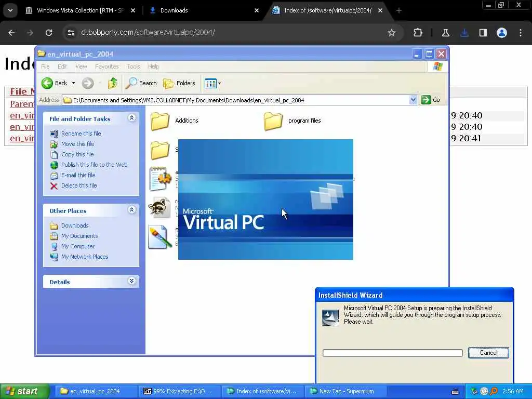Open the browser three-dot menu
Image resolution: width=532 pixels, height=399 pixels.
click(x=521, y=33)
